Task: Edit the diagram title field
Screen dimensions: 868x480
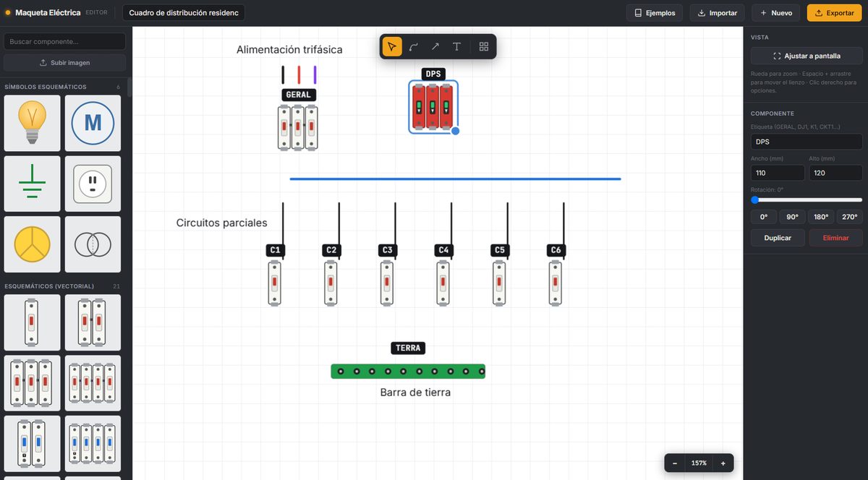Action: [184, 13]
